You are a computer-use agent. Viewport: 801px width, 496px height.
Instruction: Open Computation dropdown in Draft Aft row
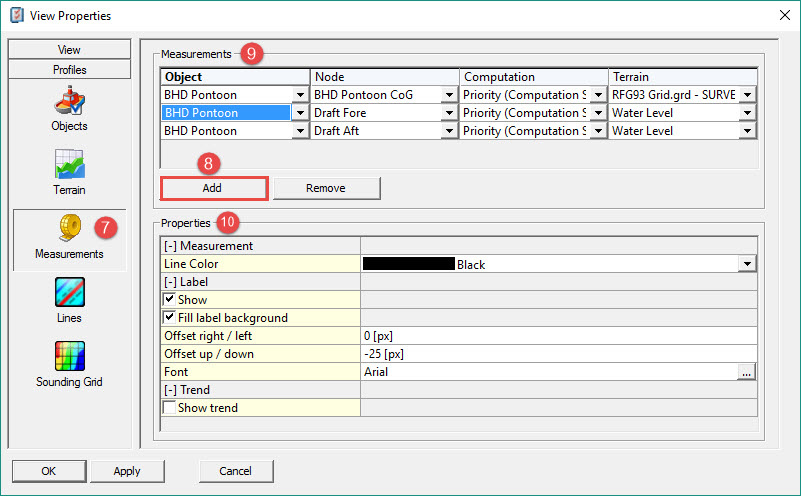pyautogui.click(x=598, y=131)
